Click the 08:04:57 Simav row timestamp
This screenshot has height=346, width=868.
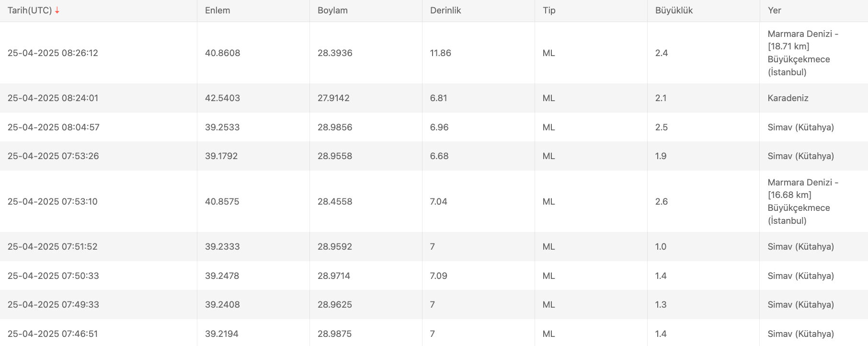click(54, 127)
